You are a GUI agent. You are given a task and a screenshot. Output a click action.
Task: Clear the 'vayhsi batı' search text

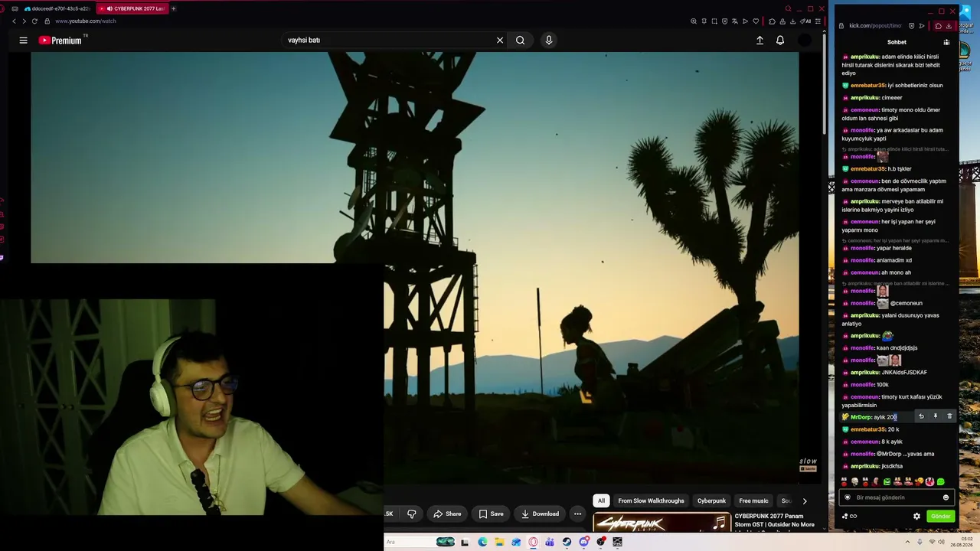(500, 41)
